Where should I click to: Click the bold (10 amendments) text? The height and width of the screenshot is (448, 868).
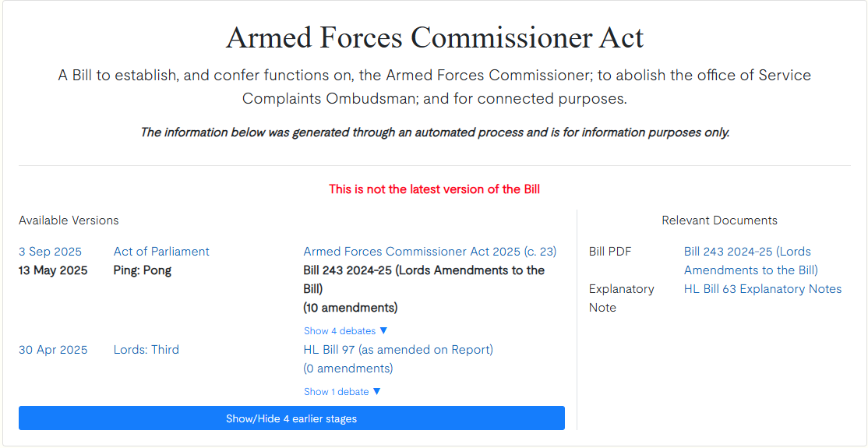pyautogui.click(x=350, y=308)
